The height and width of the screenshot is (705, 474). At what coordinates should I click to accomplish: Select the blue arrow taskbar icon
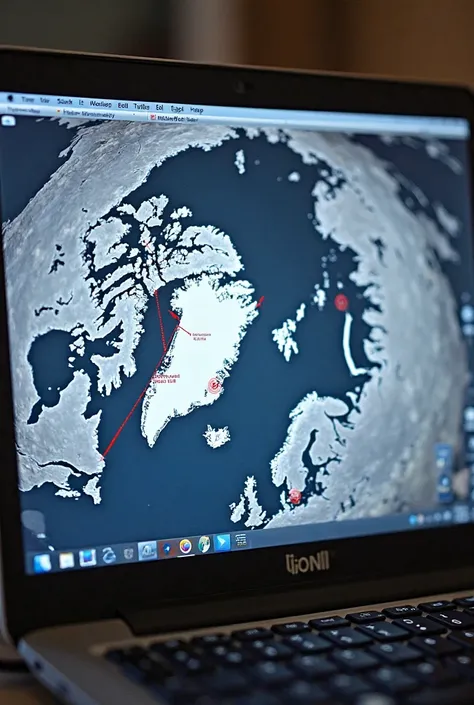click(x=222, y=542)
